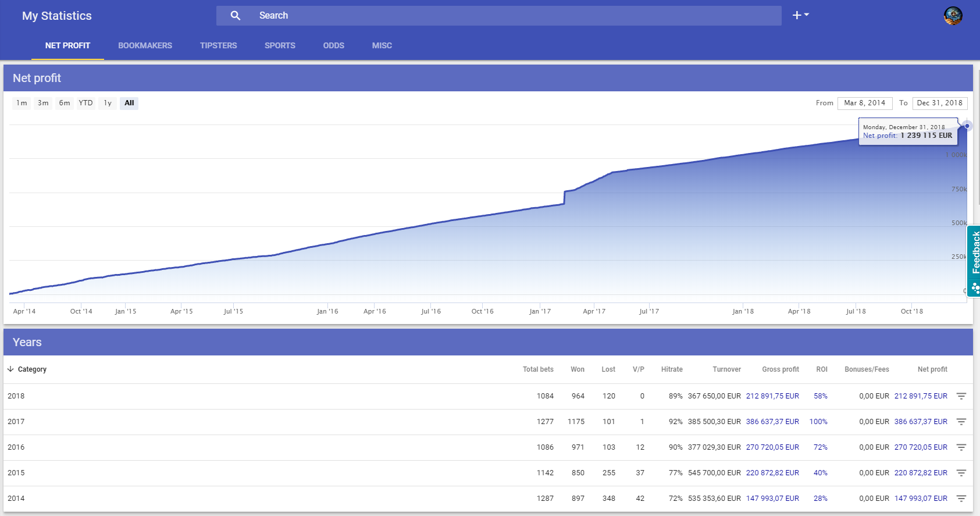This screenshot has width=980, height=516.
Task: Select the 1m chart range
Action: (x=22, y=103)
